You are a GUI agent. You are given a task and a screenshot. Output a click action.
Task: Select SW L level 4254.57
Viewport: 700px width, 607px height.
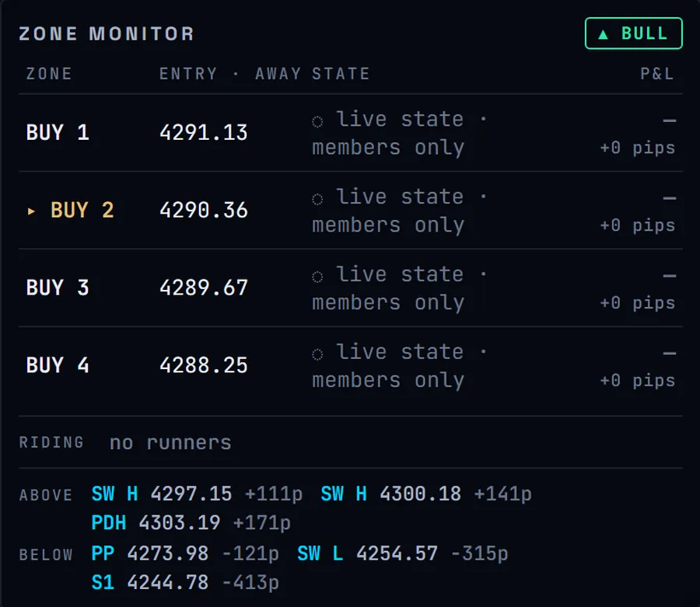367,554
